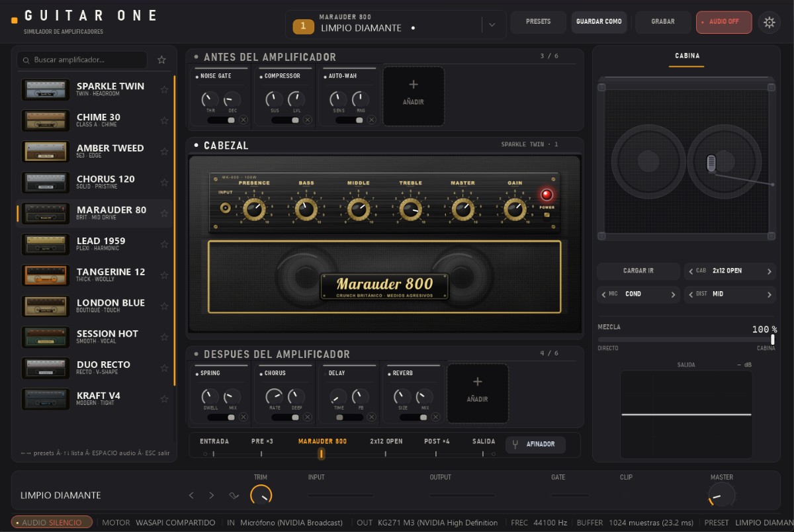Switch off the Auto-Wah pedal
The width and height of the screenshot is (794, 532).
click(x=350, y=120)
